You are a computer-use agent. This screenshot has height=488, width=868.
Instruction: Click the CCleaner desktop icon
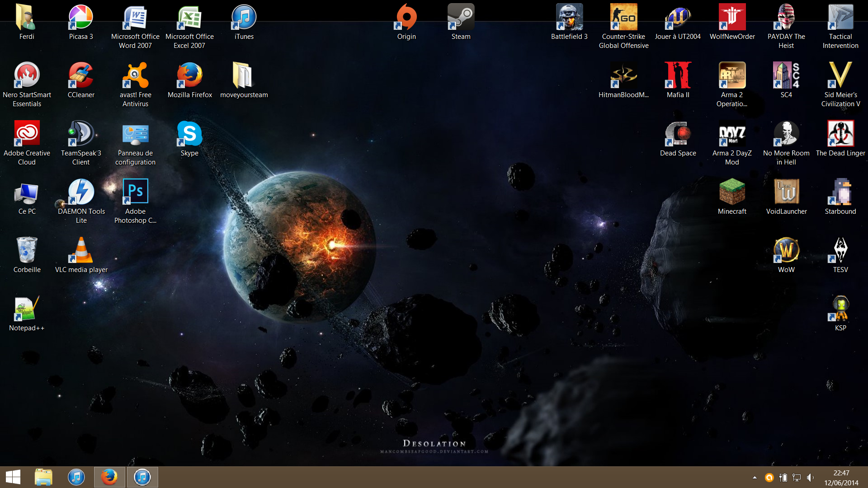(81, 75)
